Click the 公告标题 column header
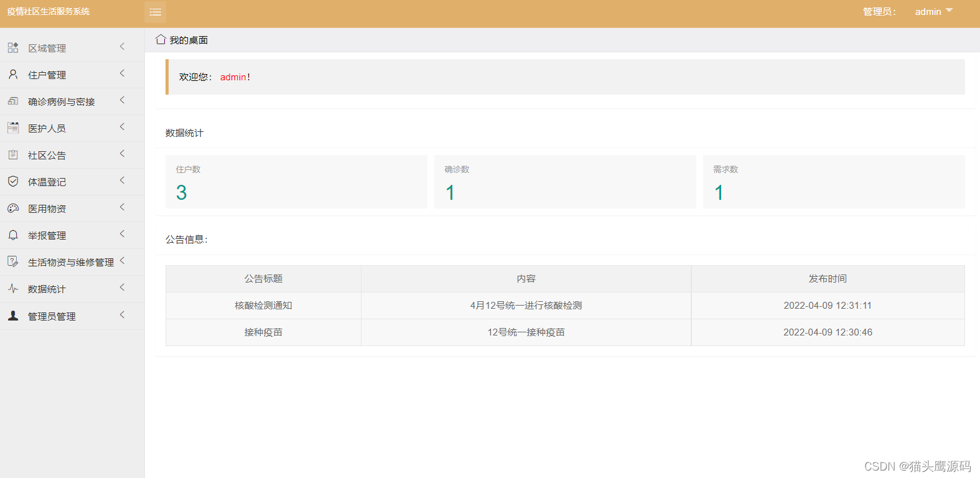Screen dimensions: 980x478 (263, 279)
